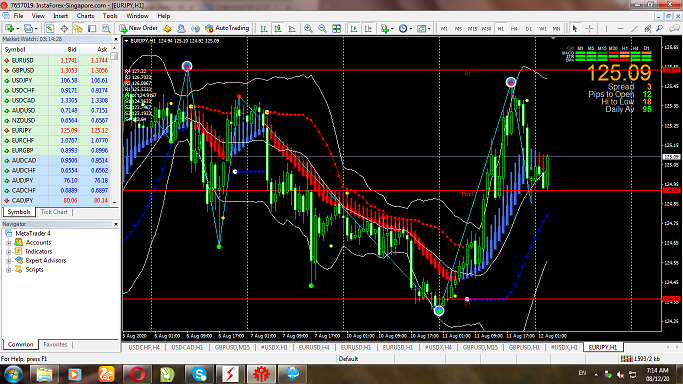This screenshot has height=384, width=683.
Task: Zoom in on the chart
Action: (308, 28)
